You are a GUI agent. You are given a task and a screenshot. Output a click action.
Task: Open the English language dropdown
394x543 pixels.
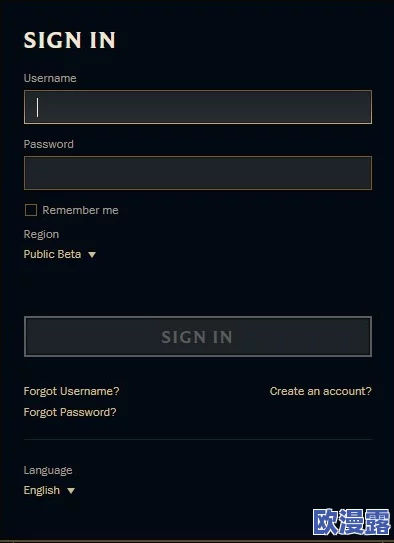(x=49, y=490)
